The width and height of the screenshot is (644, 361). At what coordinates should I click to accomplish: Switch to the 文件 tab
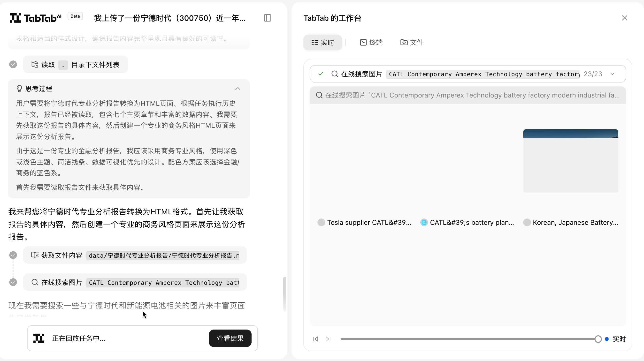(412, 42)
